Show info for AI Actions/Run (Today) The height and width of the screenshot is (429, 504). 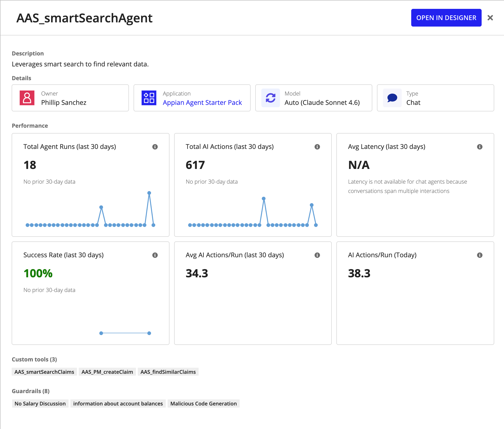(x=480, y=255)
